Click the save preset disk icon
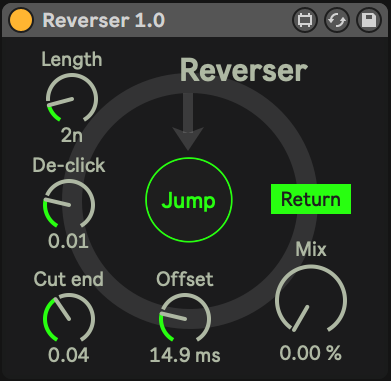Screen dimensions: 391x381 pos(369,20)
